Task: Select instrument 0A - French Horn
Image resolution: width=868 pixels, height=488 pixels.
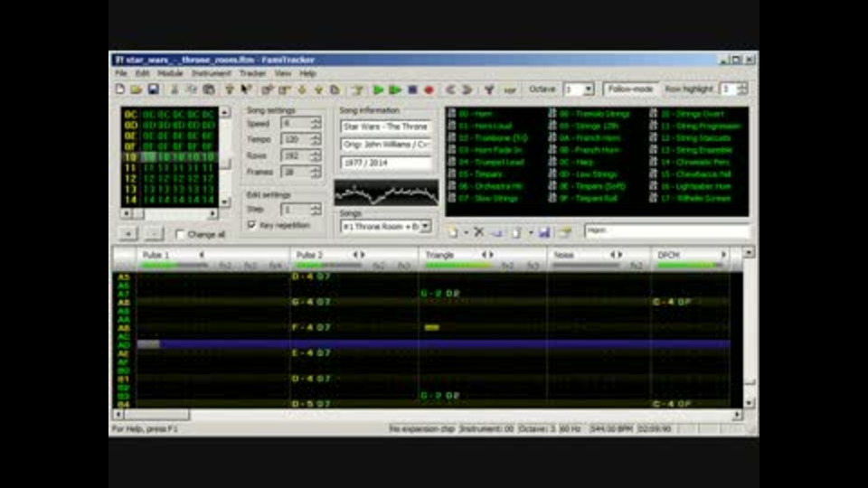Action: tap(585, 137)
